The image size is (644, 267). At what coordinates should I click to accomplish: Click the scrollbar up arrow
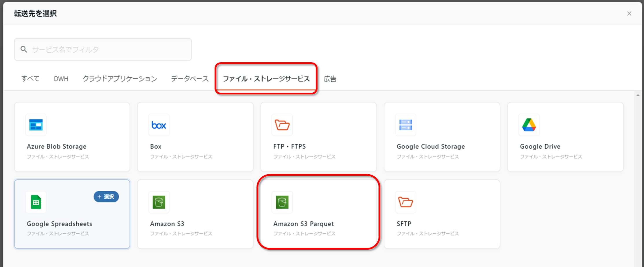click(638, 95)
